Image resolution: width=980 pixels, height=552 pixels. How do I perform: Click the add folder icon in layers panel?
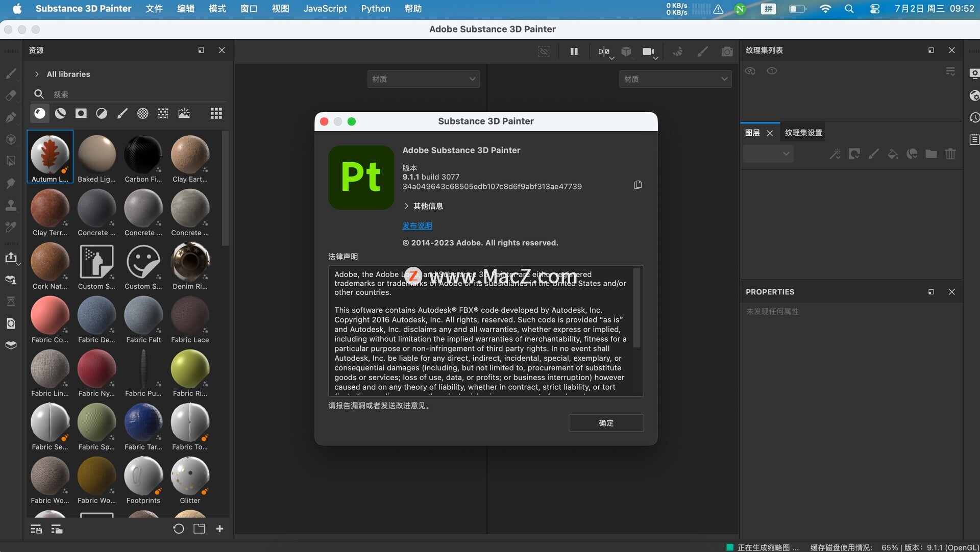(x=931, y=154)
